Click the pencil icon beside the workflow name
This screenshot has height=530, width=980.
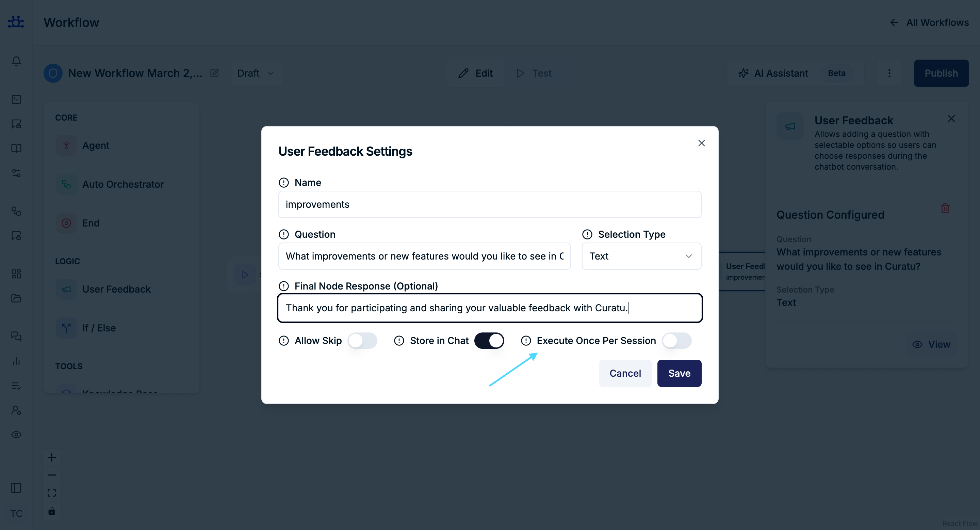(x=215, y=73)
